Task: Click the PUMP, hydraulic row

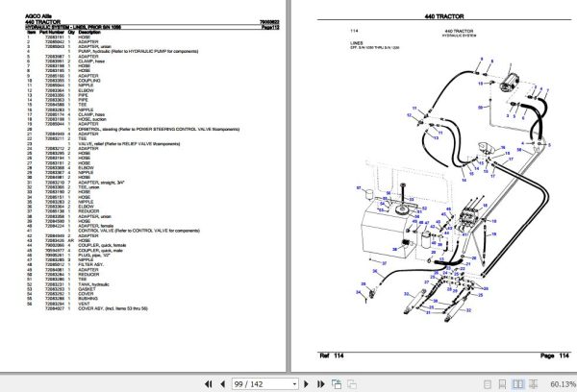Action: click(113, 52)
